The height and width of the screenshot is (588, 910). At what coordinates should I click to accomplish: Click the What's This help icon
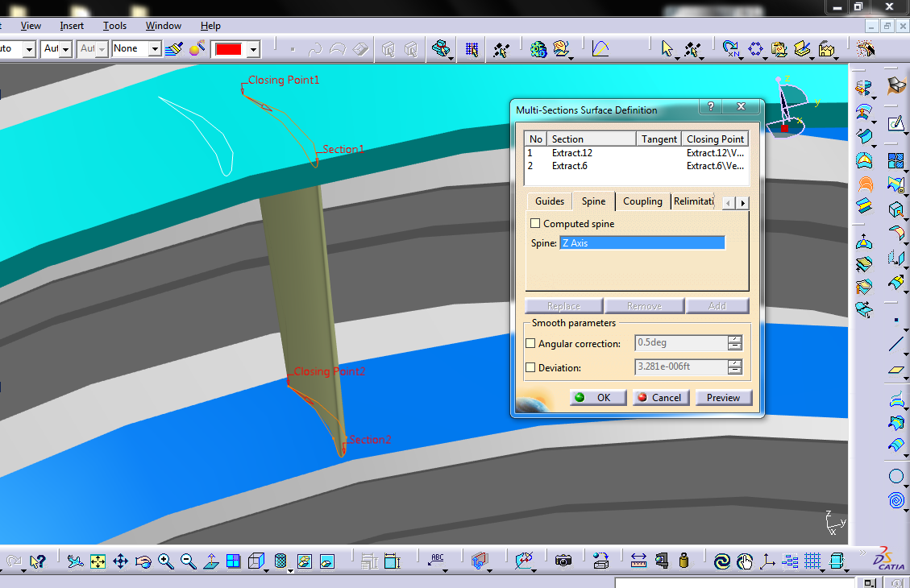pos(37,561)
